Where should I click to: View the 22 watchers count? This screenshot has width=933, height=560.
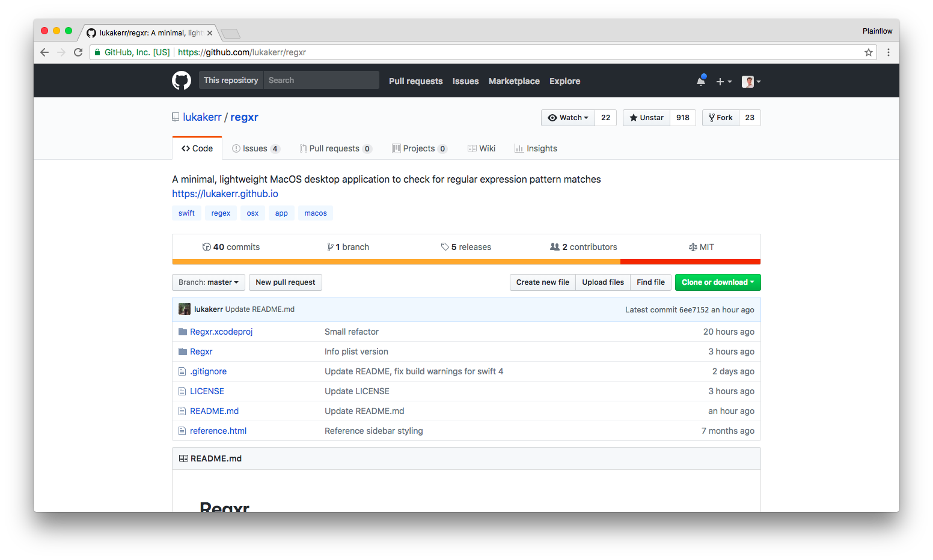pyautogui.click(x=606, y=118)
